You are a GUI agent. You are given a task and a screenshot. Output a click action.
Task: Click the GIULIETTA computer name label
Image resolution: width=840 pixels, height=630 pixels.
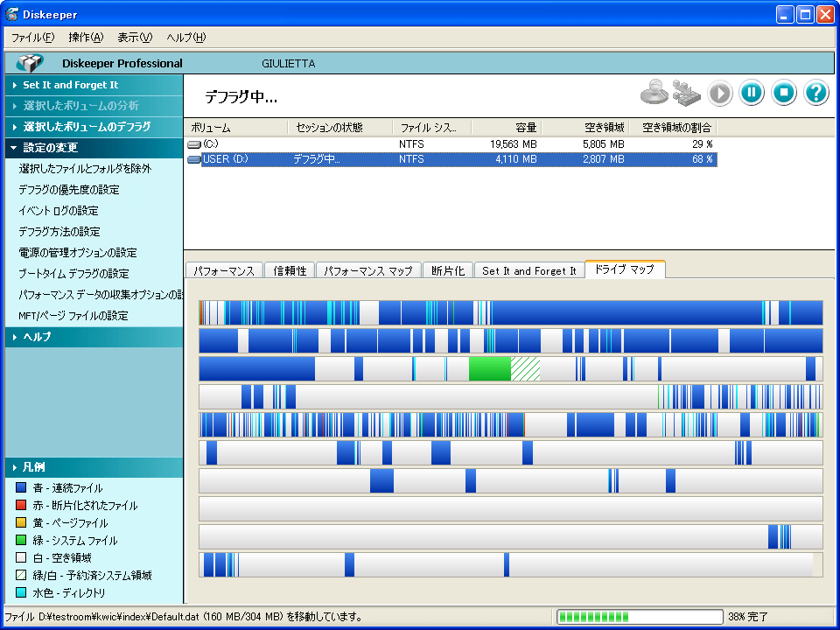[288, 64]
